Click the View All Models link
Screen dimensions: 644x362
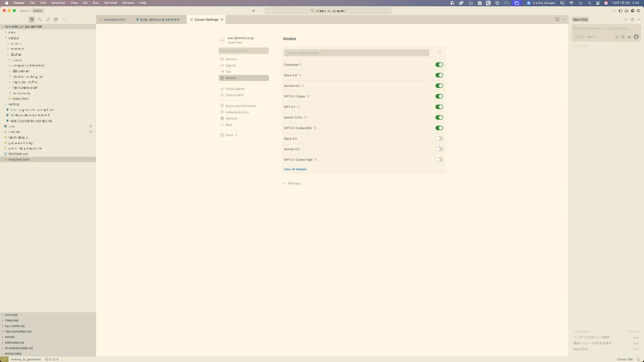(x=295, y=169)
